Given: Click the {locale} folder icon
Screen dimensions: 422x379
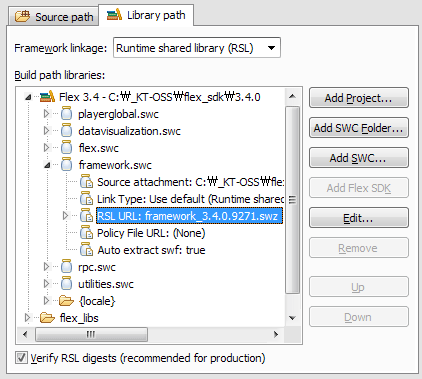Looking at the screenshot, I should coord(66,301).
